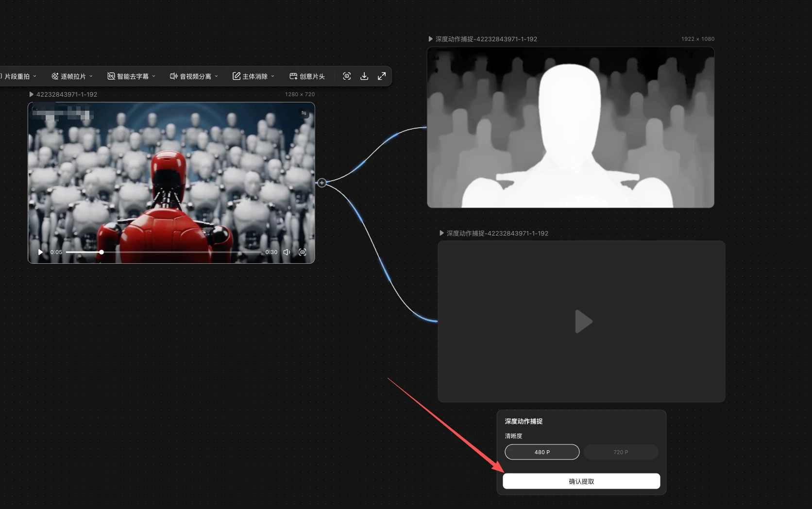Mute the robot video using speaker icon
The height and width of the screenshot is (509, 812).
(x=287, y=252)
